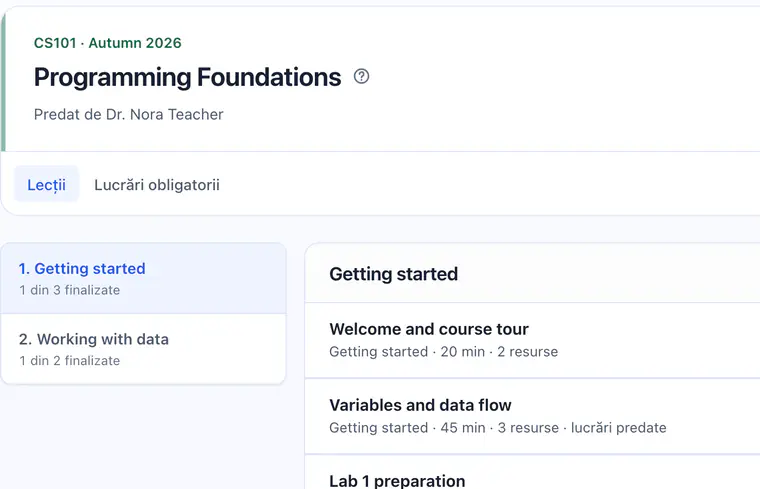This screenshot has width=760, height=489.
Task: Click the CS101 · Autumn 2026 course code
Action: (x=108, y=43)
